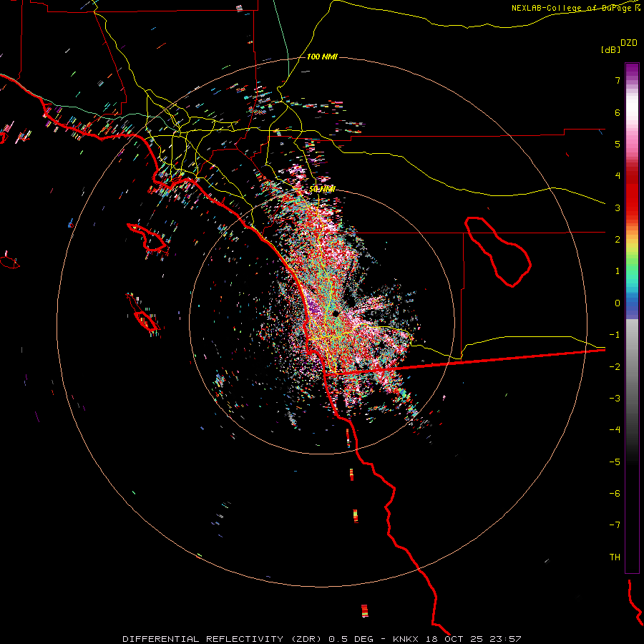This screenshot has height=644, width=644.
Task: Click the '2' value on the color scale
Action: point(618,240)
